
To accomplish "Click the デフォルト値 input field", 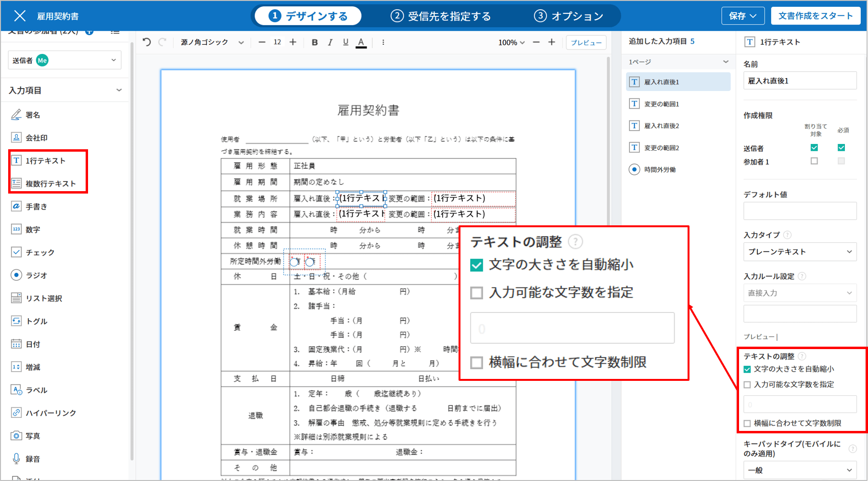I will coord(800,211).
